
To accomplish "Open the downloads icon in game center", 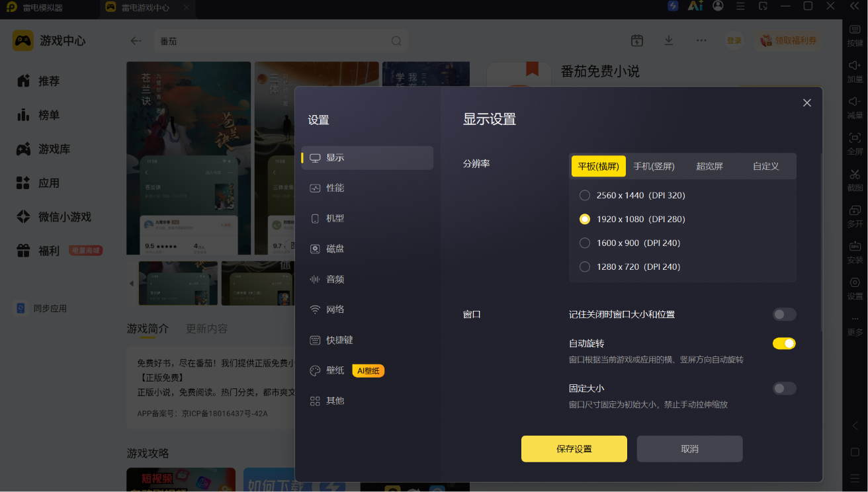I will [669, 40].
